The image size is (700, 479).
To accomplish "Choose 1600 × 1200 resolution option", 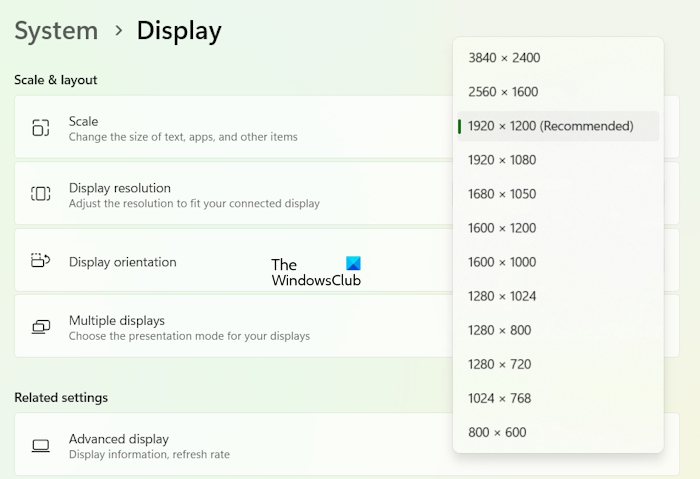I will point(502,228).
